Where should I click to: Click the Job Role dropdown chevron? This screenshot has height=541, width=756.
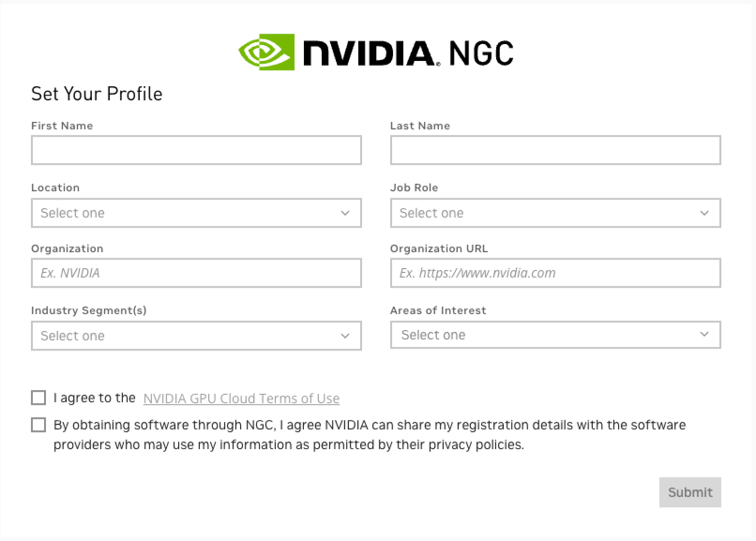[704, 213]
